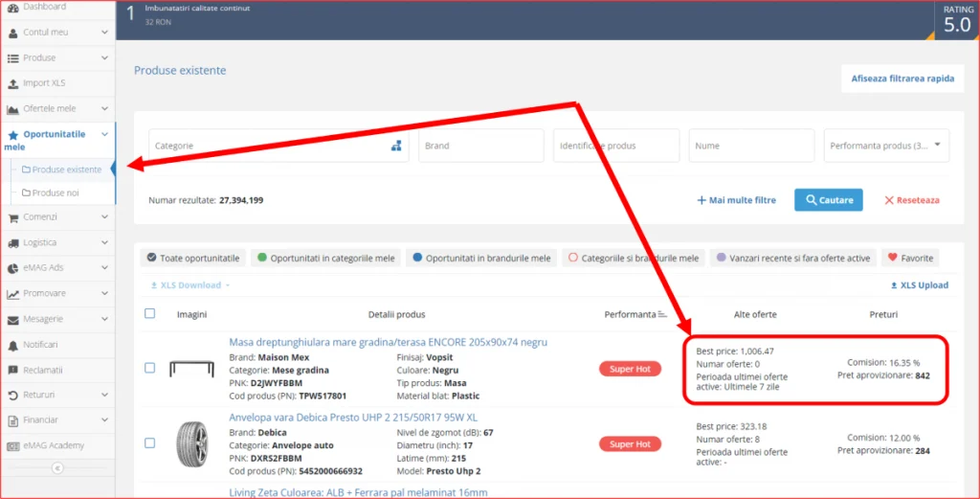Click the Mesagerie envelope icon in sidebar
This screenshot has height=499, width=980.
point(13,319)
